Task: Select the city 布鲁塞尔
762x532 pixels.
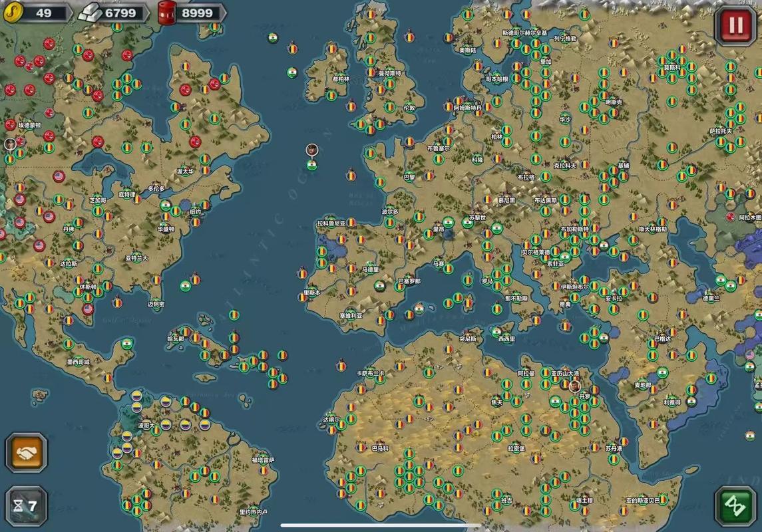Action: (x=439, y=148)
